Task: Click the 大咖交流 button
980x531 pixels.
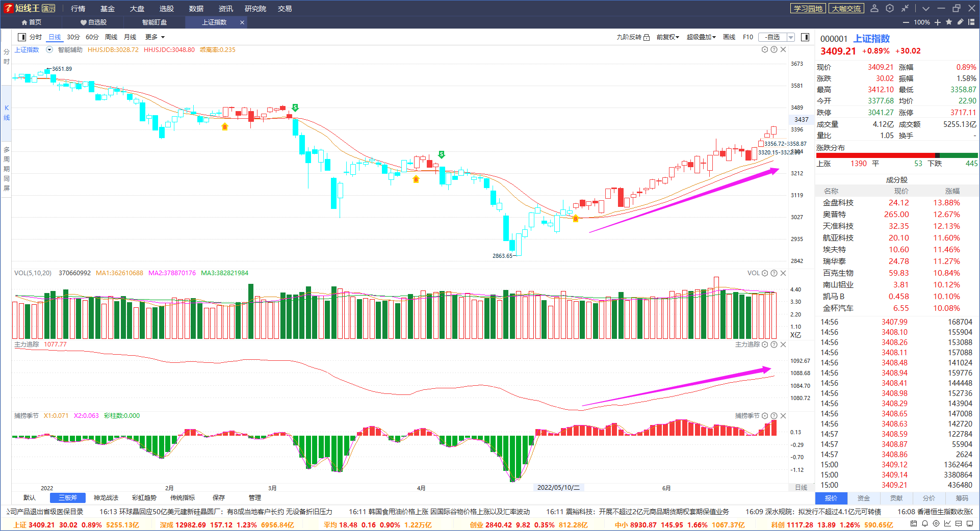Action: pyautogui.click(x=846, y=9)
